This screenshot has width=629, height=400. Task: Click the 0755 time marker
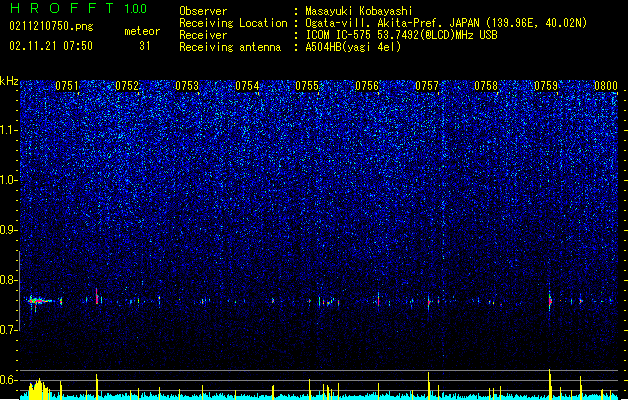coord(307,86)
